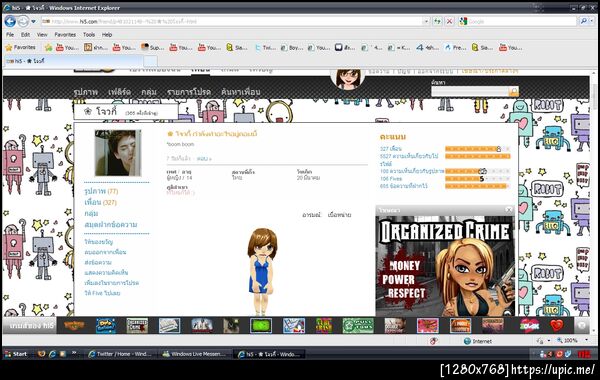Click the orange score bar beside 327
This screenshot has width=600, height=380.
pyautogui.click(x=477, y=148)
